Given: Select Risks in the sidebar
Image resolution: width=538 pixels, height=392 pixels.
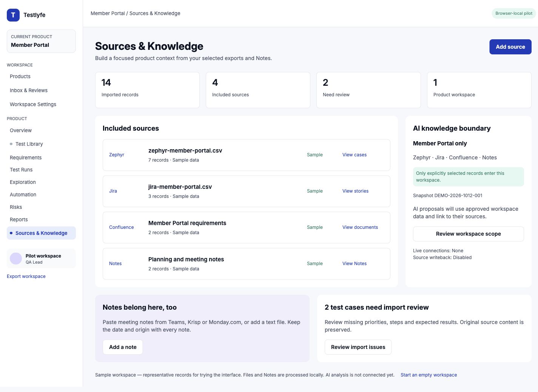Looking at the screenshot, I should [x=16, y=207].
